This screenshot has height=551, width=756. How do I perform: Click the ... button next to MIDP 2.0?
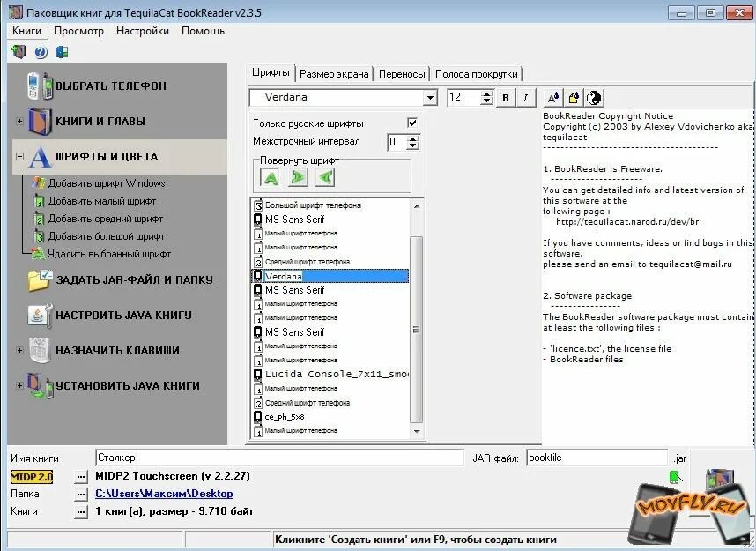(x=81, y=477)
